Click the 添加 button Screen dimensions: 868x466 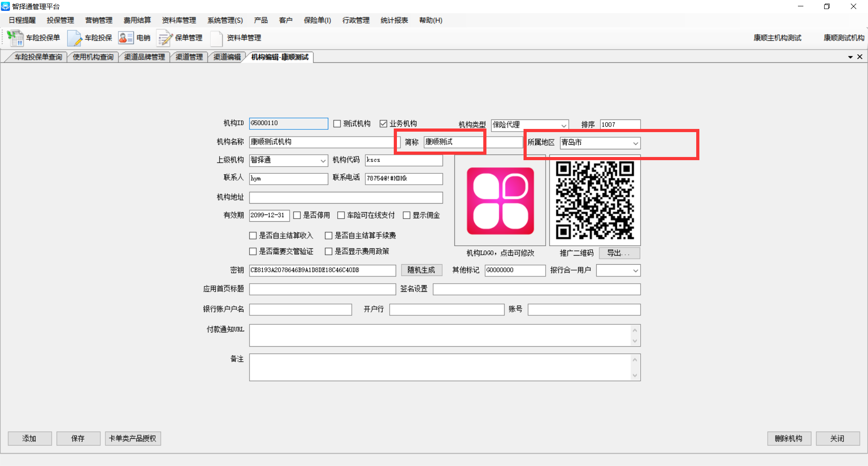pos(30,438)
